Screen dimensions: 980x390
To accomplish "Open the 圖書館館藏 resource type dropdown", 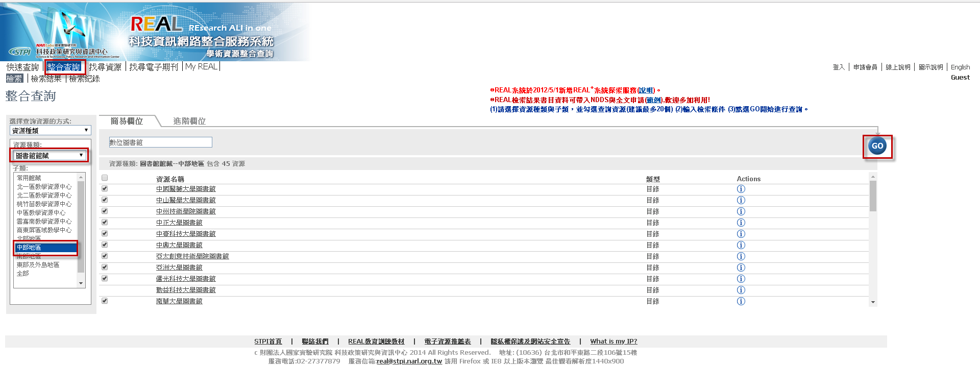I will 50,155.
